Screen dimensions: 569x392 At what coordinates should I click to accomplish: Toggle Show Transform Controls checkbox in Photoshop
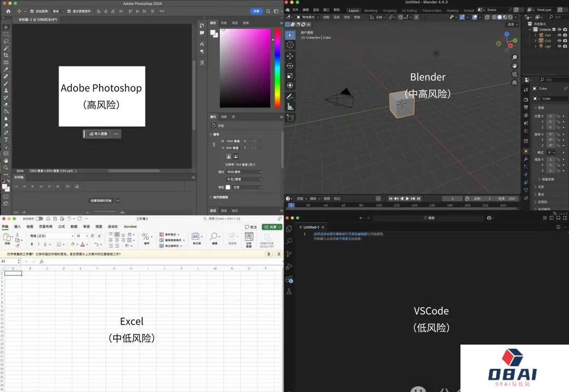pyautogui.click(x=69, y=11)
